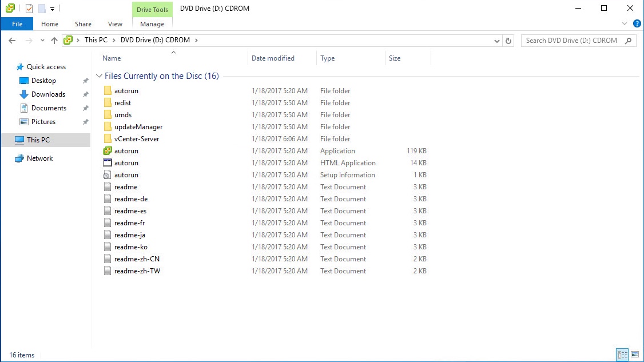Click the Properties quick access toolbar icon
The width and height of the screenshot is (644, 362).
(x=29, y=9)
